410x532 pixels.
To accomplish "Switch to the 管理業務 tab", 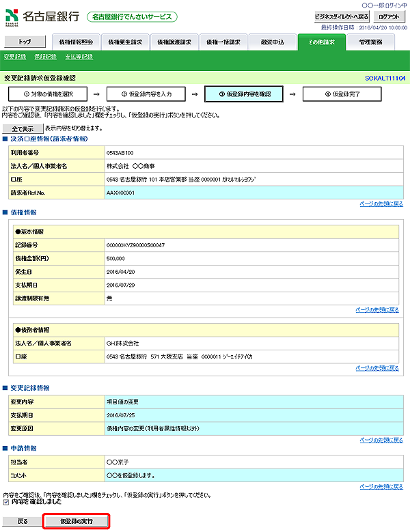I will click(370, 42).
